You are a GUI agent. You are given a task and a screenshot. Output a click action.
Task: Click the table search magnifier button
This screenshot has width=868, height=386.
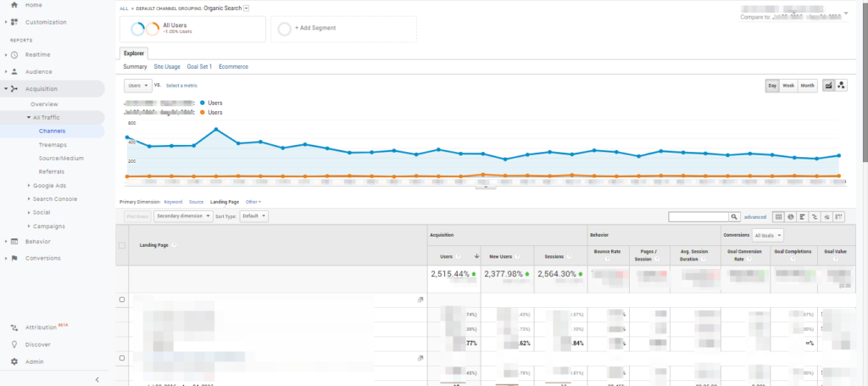pos(734,217)
